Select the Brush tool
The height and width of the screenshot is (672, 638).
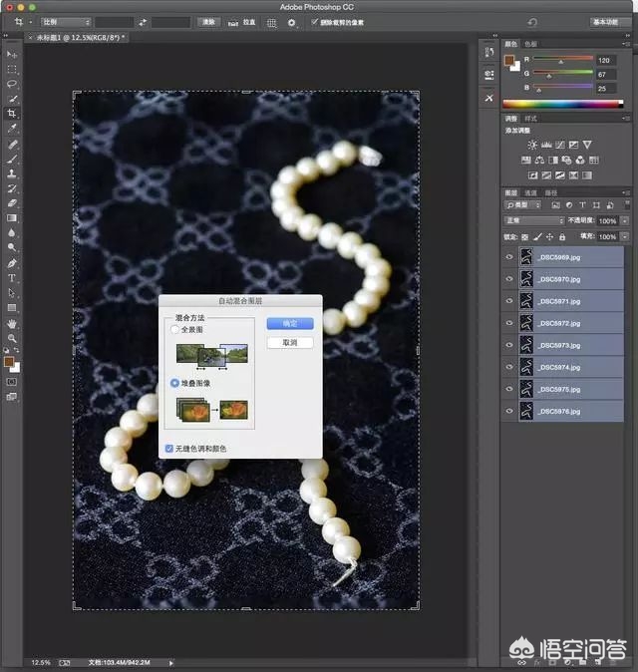click(x=12, y=159)
